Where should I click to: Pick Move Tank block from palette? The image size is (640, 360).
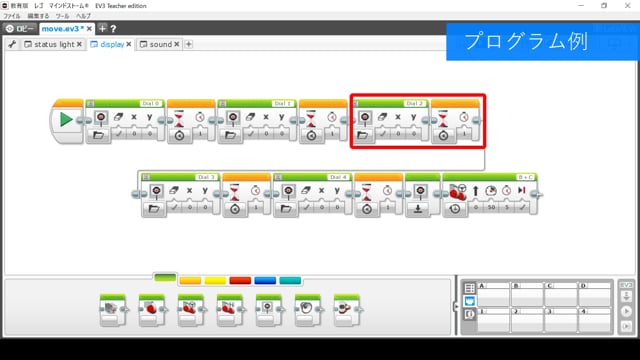pos(230,310)
